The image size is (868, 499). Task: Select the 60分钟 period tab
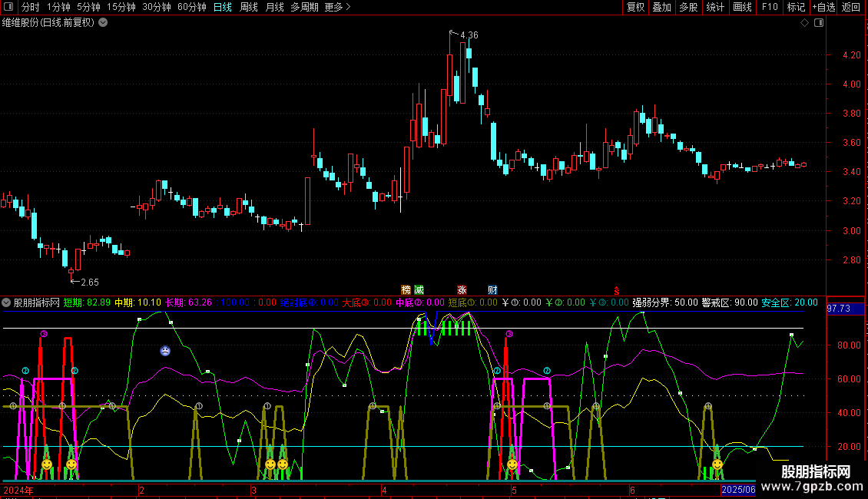pyautogui.click(x=191, y=7)
